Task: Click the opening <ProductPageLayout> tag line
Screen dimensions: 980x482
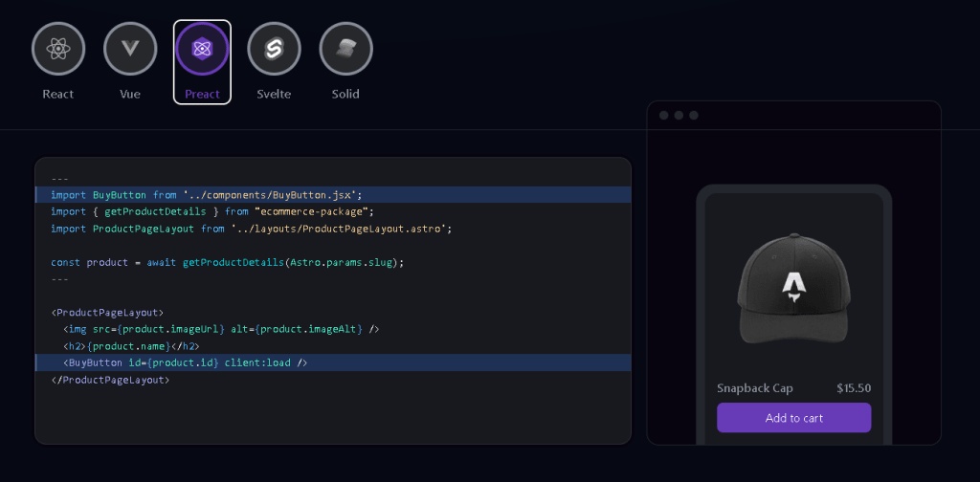Action: [107, 312]
